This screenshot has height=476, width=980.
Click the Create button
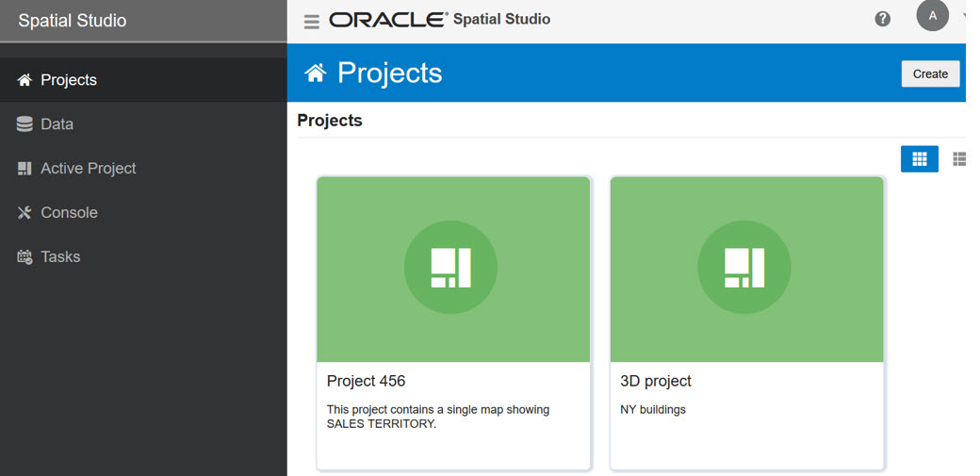click(930, 74)
